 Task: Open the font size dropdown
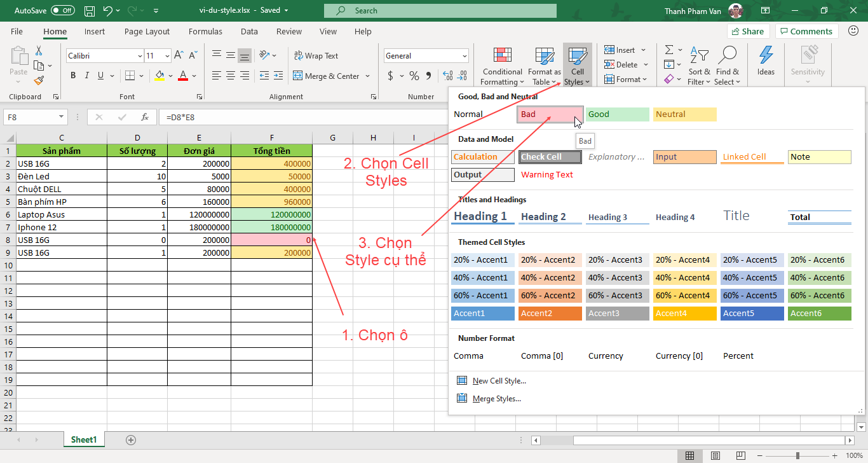point(167,56)
